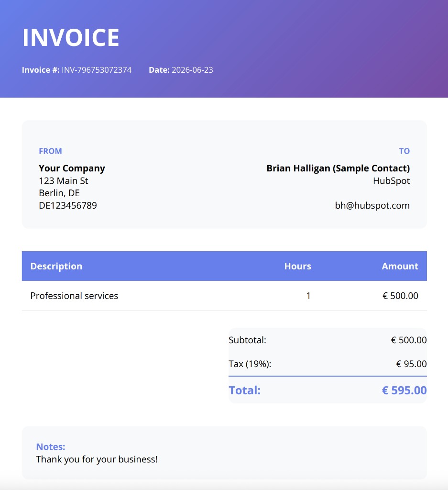Image resolution: width=448 pixels, height=490 pixels.
Task: Click the total value € 595.00
Action: point(404,390)
